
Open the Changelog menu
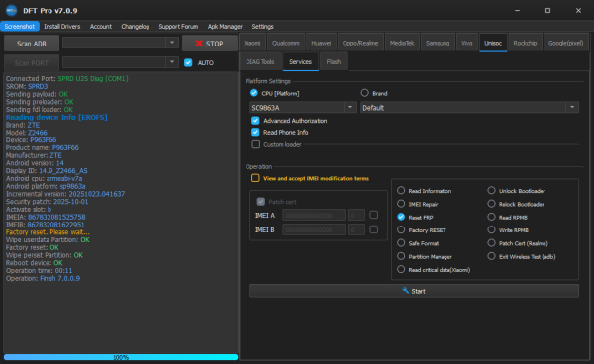tap(136, 26)
